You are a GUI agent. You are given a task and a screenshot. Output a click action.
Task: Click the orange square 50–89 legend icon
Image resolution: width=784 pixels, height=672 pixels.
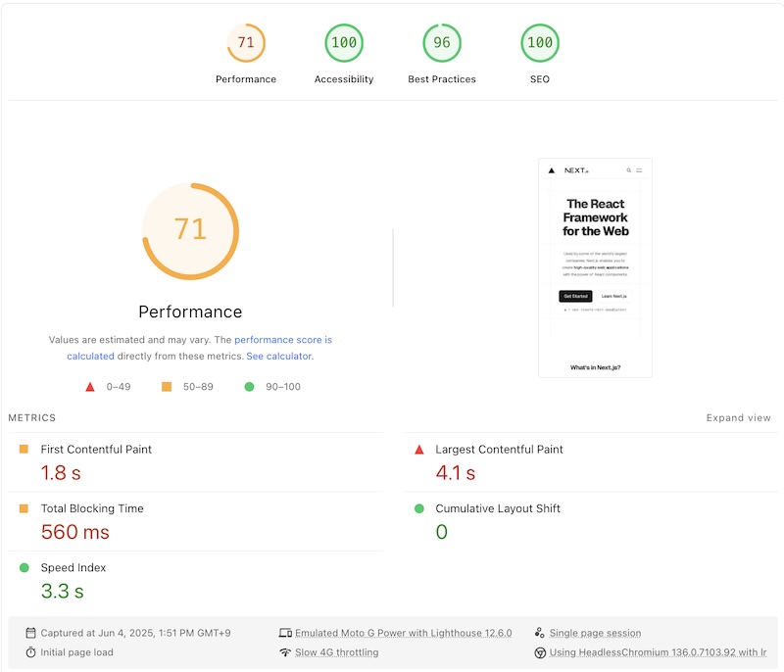167,387
